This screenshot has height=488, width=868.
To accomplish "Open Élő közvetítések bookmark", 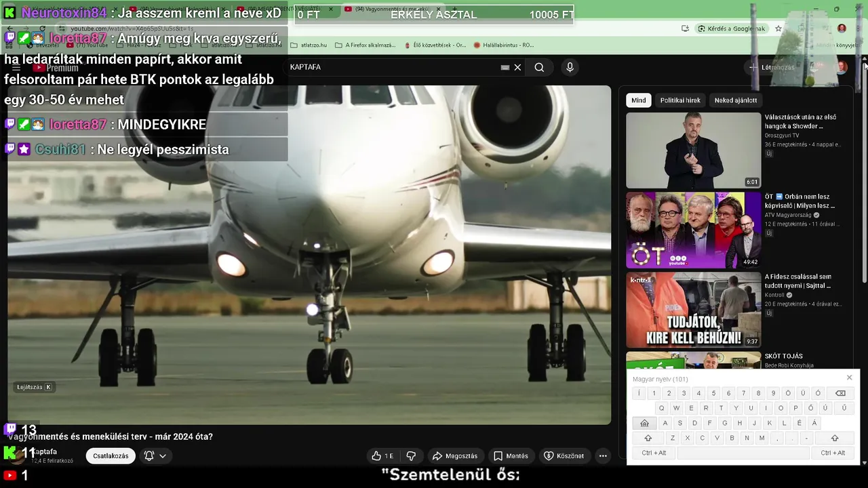I will pyautogui.click(x=435, y=45).
